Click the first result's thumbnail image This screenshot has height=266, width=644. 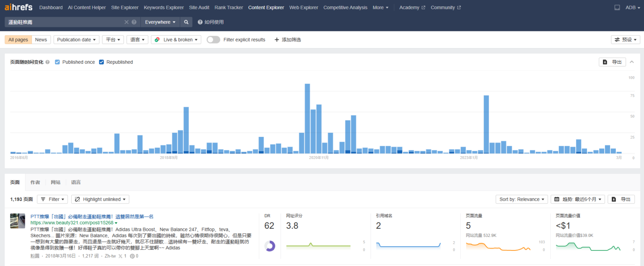click(18, 221)
